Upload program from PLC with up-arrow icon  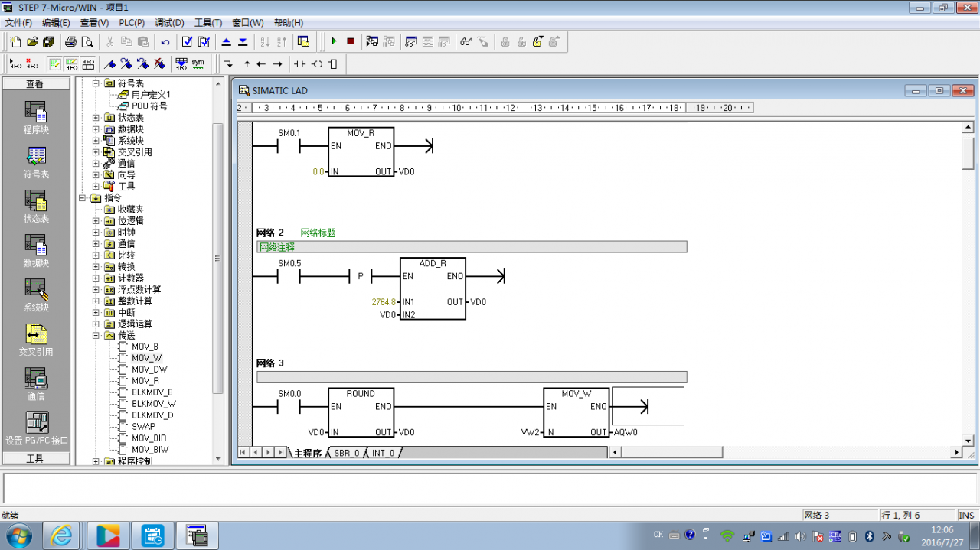(x=226, y=41)
